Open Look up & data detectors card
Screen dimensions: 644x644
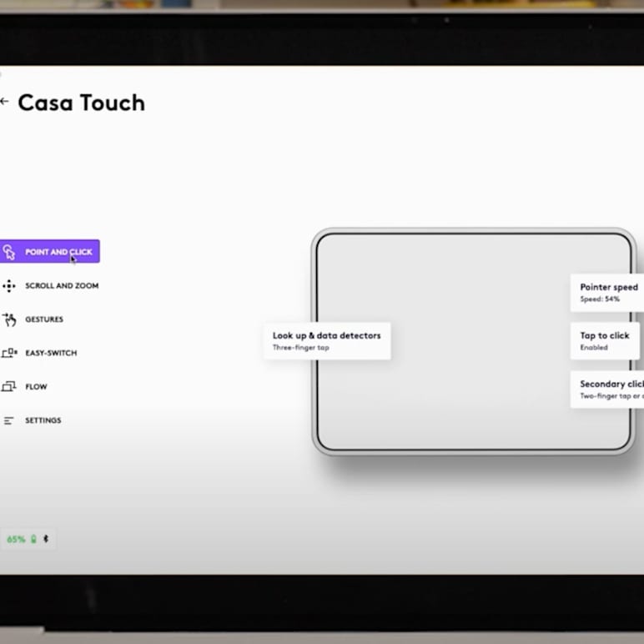coord(326,340)
